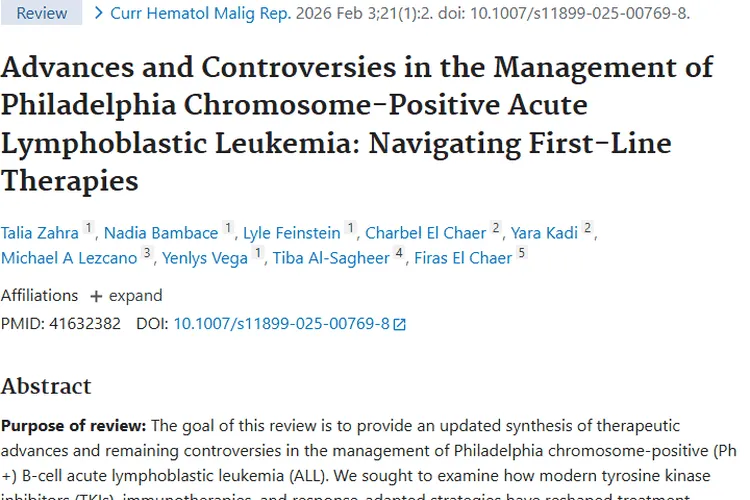Expand the Affiliations section

pyautogui.click(x=135, y=296)
